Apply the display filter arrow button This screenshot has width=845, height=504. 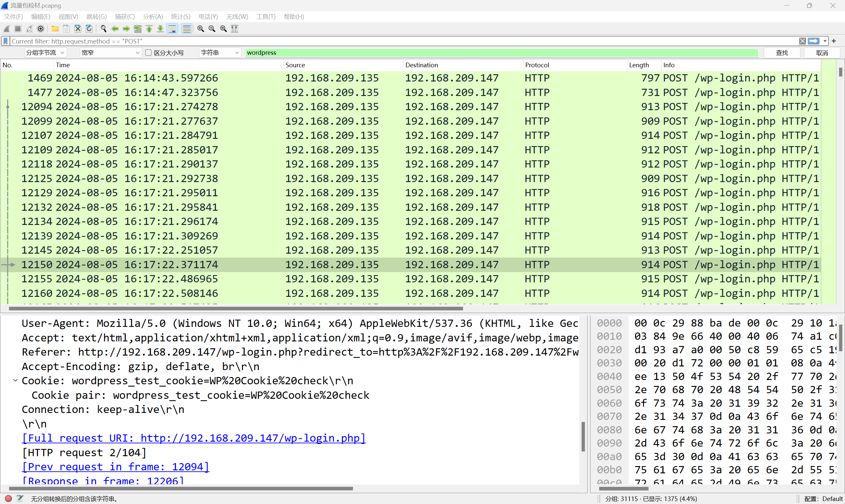pyautogui.click(x=814, y=41)
